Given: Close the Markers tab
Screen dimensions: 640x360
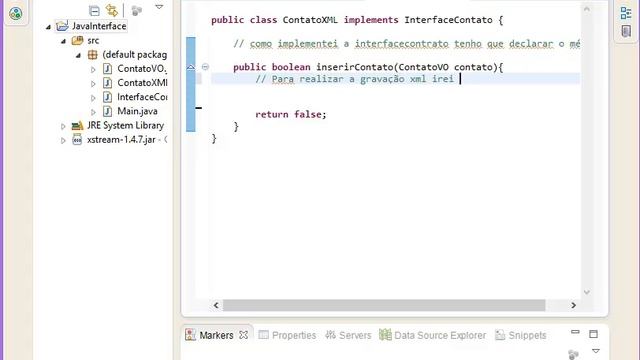Looking at the screenshot, I should coord(244,335).
